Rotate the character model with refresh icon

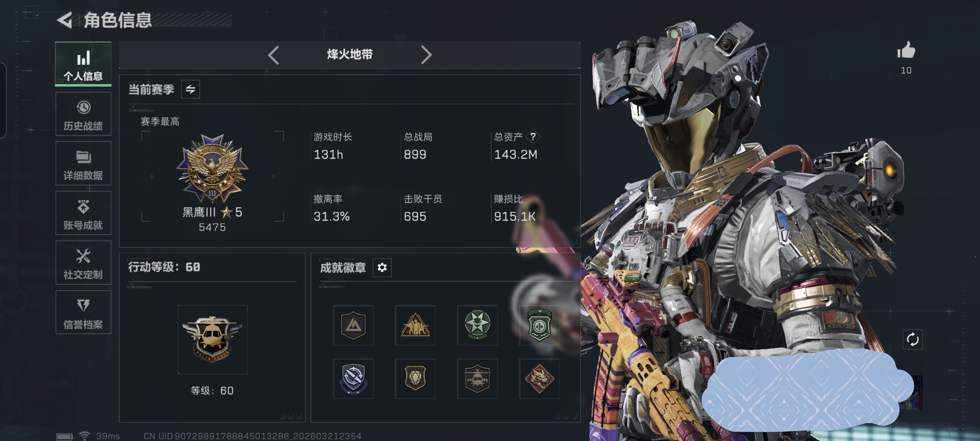tap(912, 340)
